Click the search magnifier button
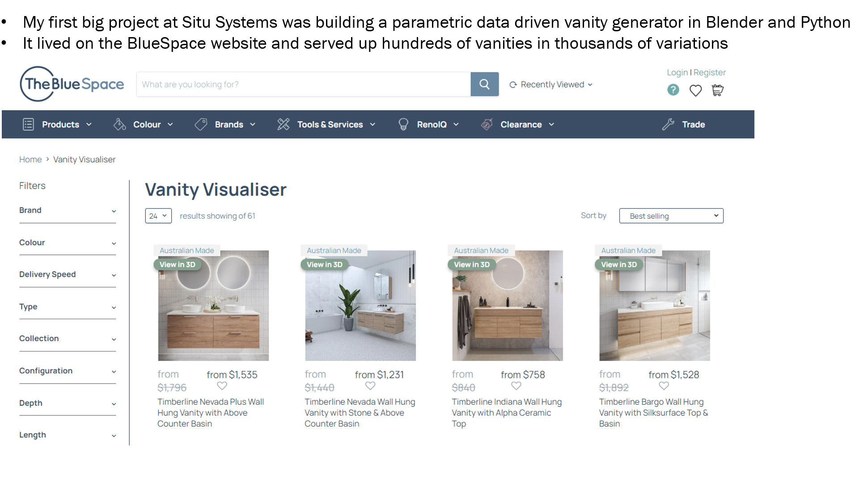The height and width of the screenshot is (482, 868). (x=484, y=84)
